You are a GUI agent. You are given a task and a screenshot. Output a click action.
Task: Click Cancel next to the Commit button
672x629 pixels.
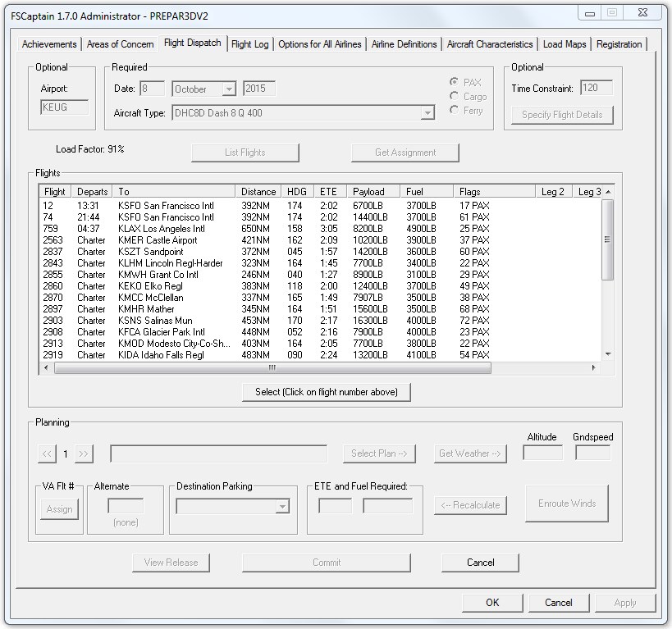point(481,563)
